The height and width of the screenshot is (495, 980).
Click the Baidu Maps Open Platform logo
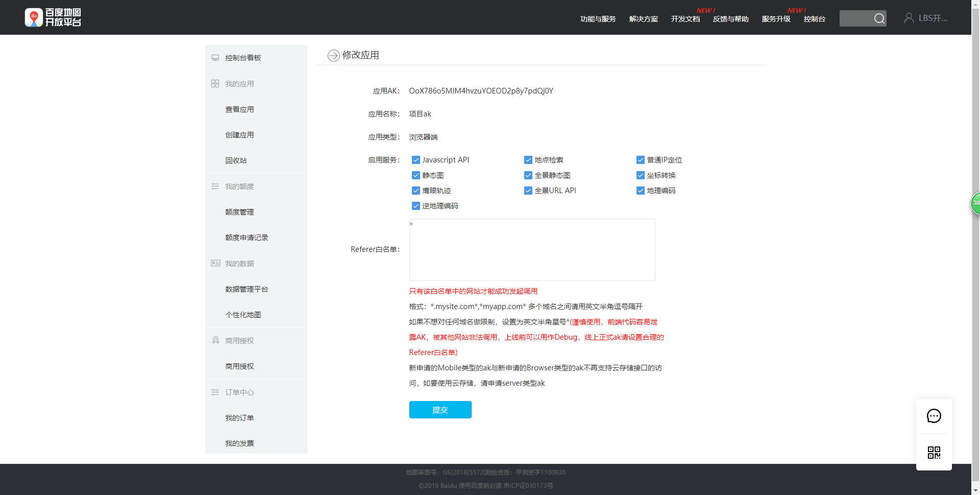point(53,17)
